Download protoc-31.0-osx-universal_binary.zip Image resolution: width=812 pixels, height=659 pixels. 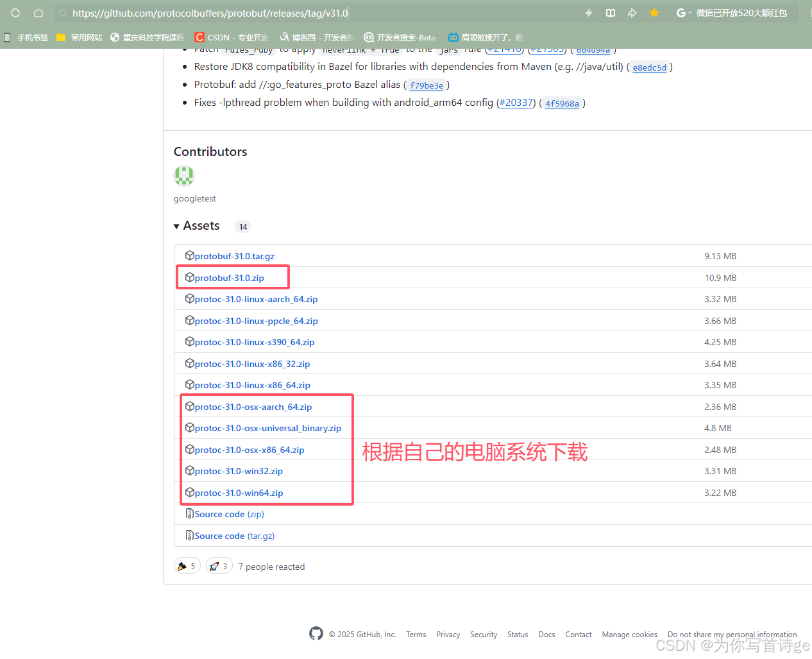(x=268, y=428)
